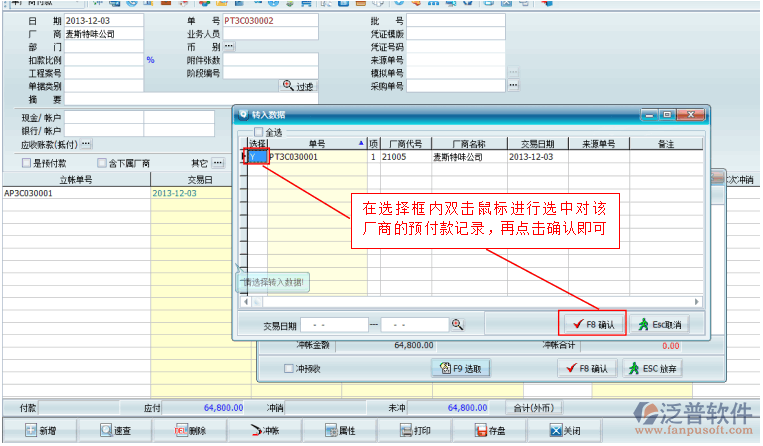Click the dialog scrollbar's left arrow
763x446 pixels.
[x=246, y=302]
